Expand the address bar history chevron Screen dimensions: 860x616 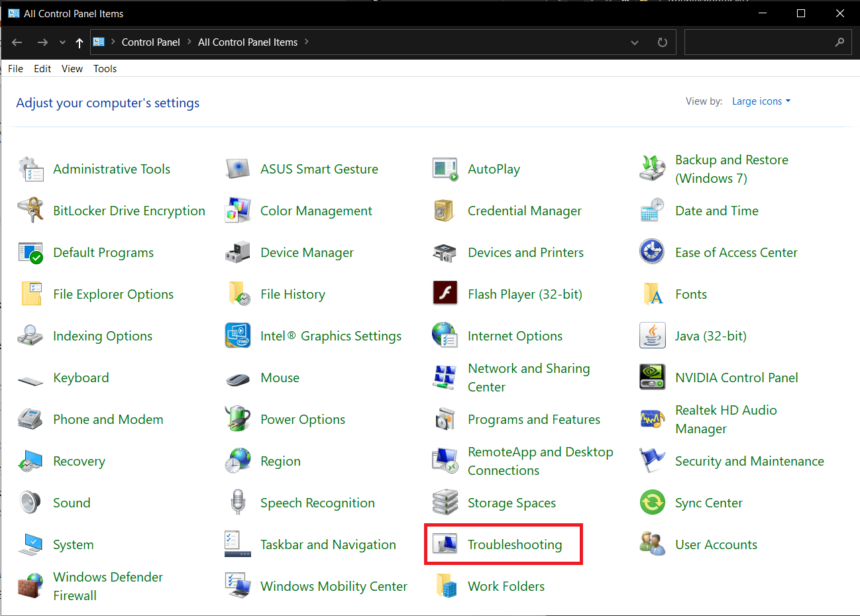click(635, 42)
